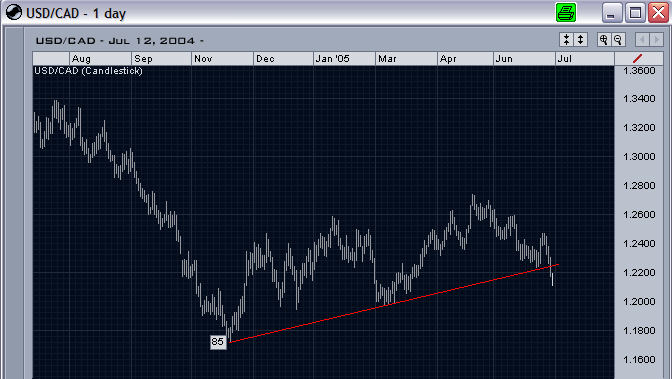This screenshot has height=379, width=672.
Task: Click the vertical compress arrows icon
Action: (x=567, y=40)
